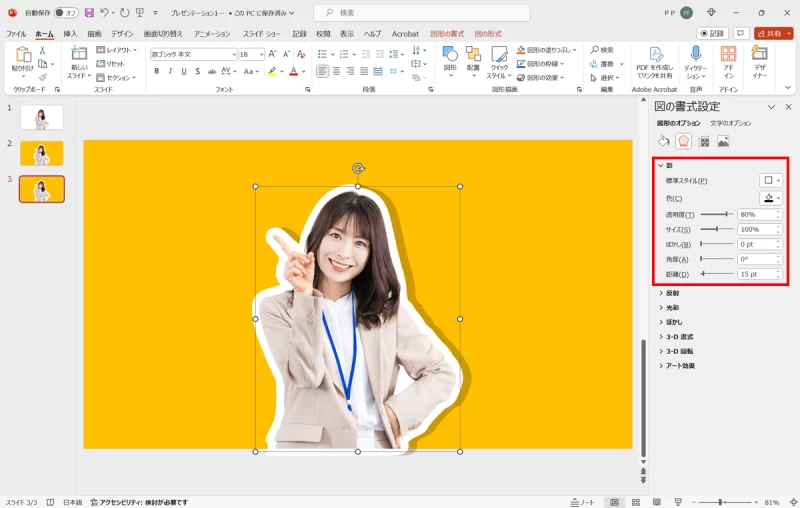Select slide 2 thumbnail
This screenshot has width=800, height=508.
point(42,153)
